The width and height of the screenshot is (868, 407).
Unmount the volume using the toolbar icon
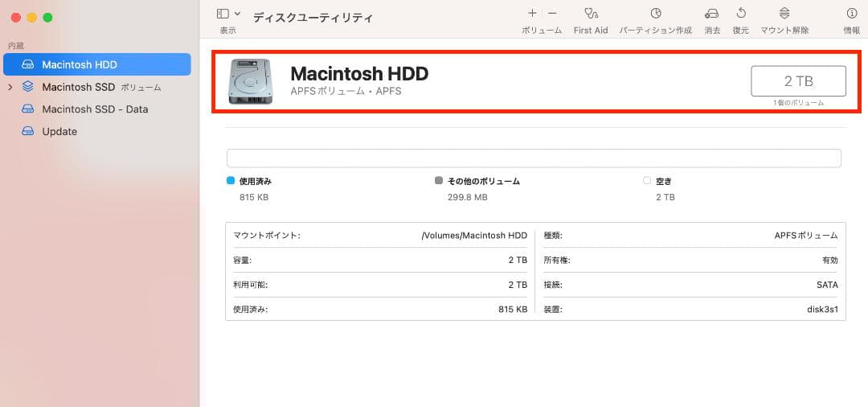tap(784, 14)
